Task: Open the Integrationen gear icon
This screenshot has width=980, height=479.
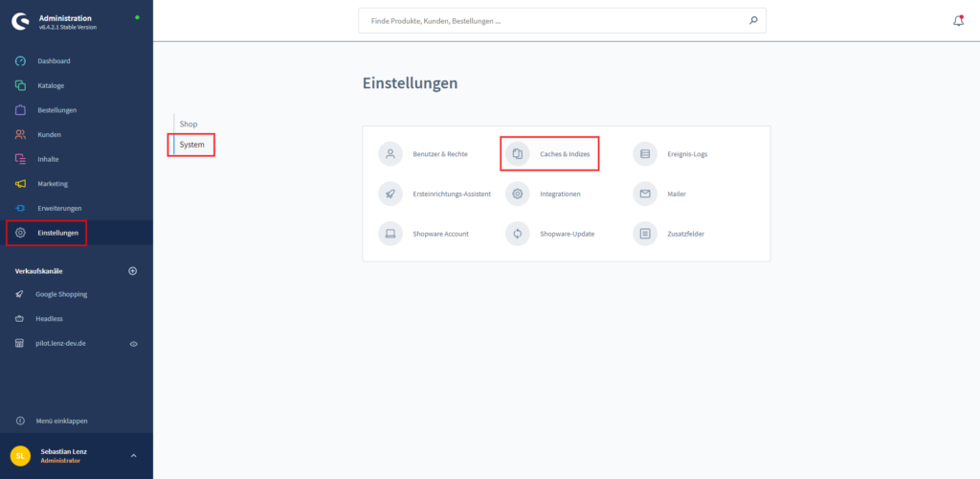Action: tap(518, 194)
